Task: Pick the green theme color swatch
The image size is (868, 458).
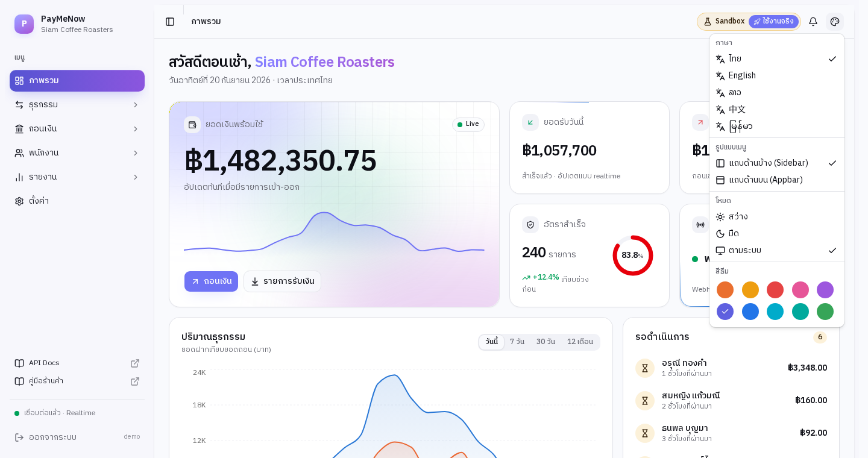Action: click(825, 312)
